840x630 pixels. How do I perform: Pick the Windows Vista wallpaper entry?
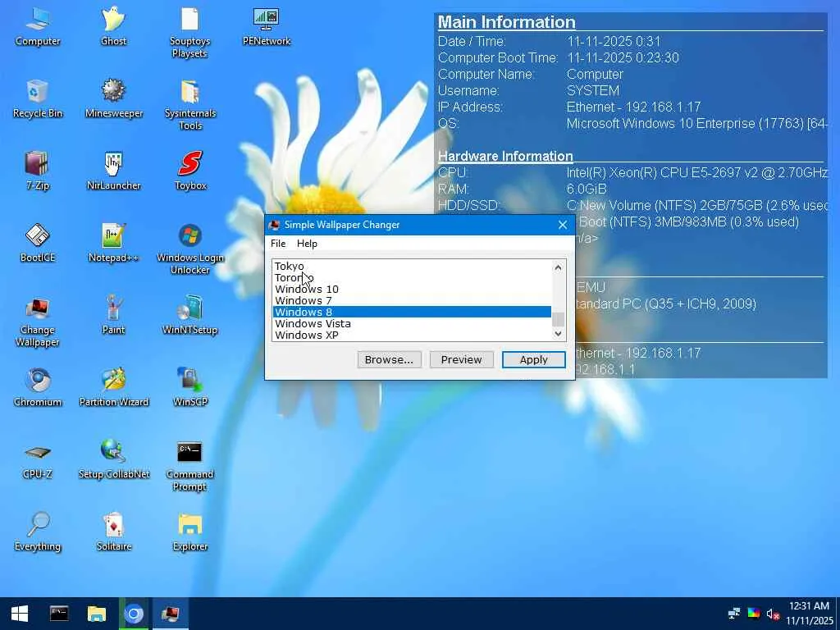click(x=412, y=323)
